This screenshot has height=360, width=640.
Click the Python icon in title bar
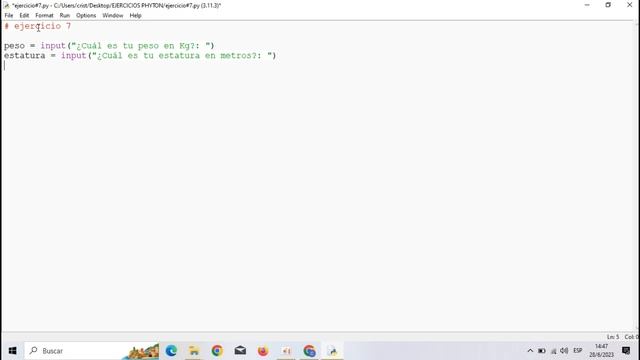point(6,5)
